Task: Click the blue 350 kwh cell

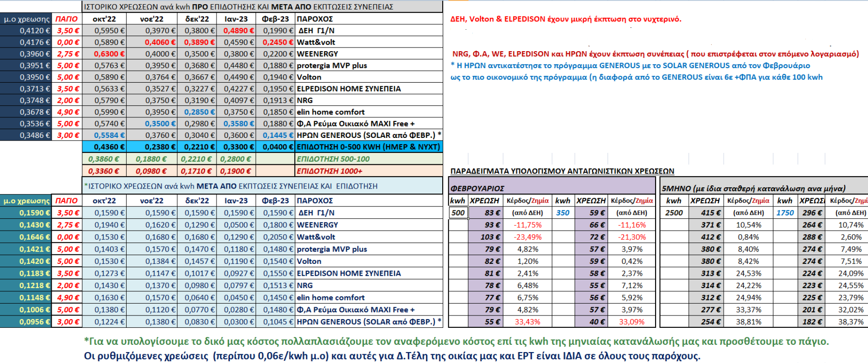Action: tap(563, 213)
